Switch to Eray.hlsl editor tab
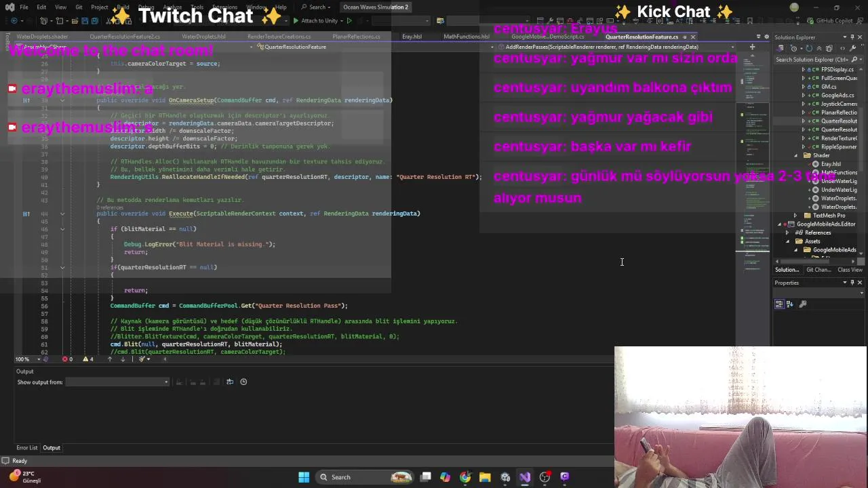 pyautogui.click(x=412, y=37)
